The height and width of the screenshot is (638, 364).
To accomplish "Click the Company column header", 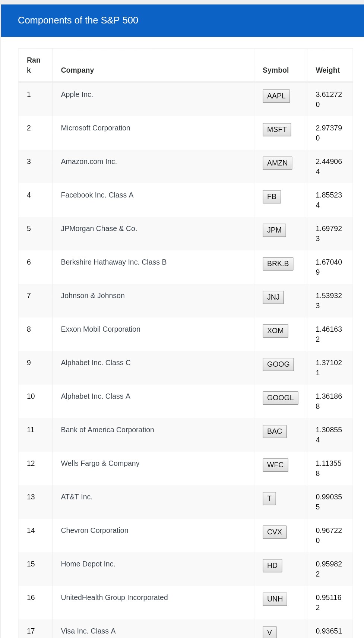I will click(x=77, y=70).
